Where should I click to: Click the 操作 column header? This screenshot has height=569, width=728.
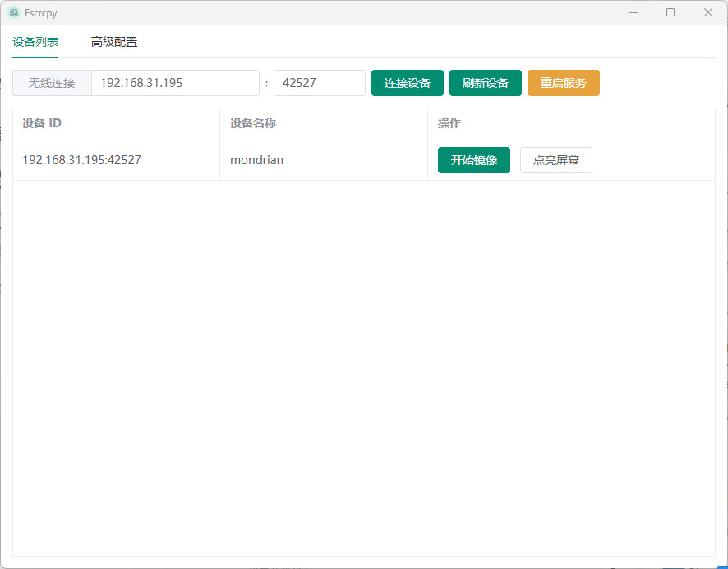coord(572,123)
